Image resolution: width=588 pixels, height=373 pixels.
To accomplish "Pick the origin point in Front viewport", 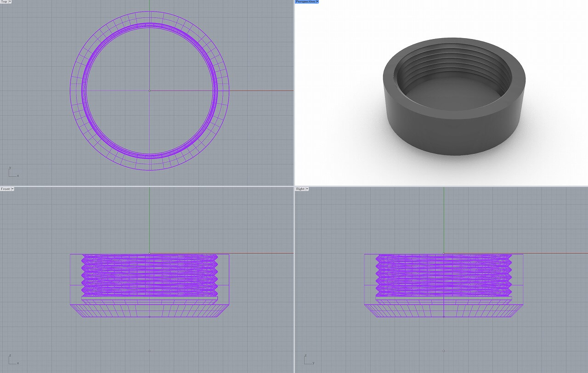I will coord(149,253).
